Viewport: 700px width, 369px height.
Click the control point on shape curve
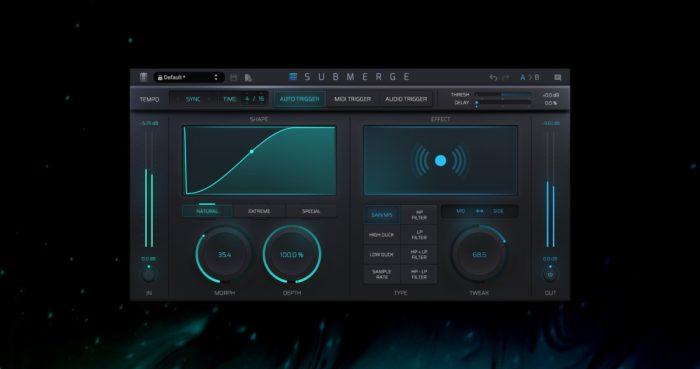[x=252, y=152]
